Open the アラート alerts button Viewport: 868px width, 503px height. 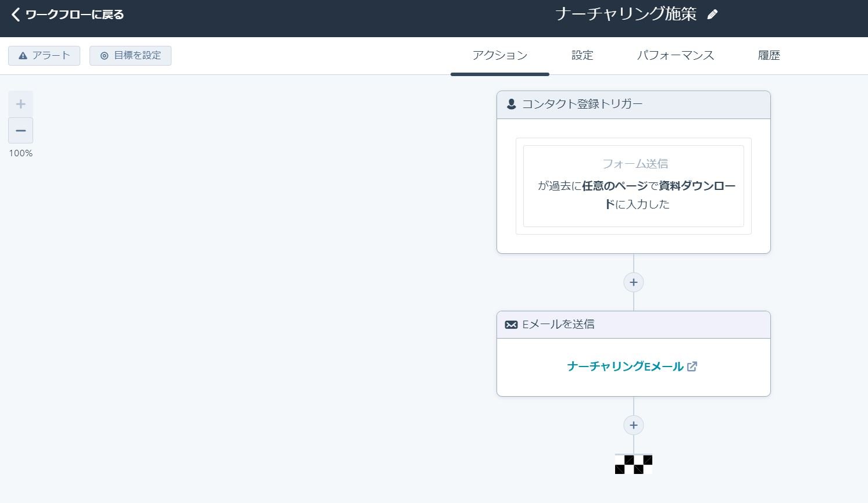(x=44, y=56)
